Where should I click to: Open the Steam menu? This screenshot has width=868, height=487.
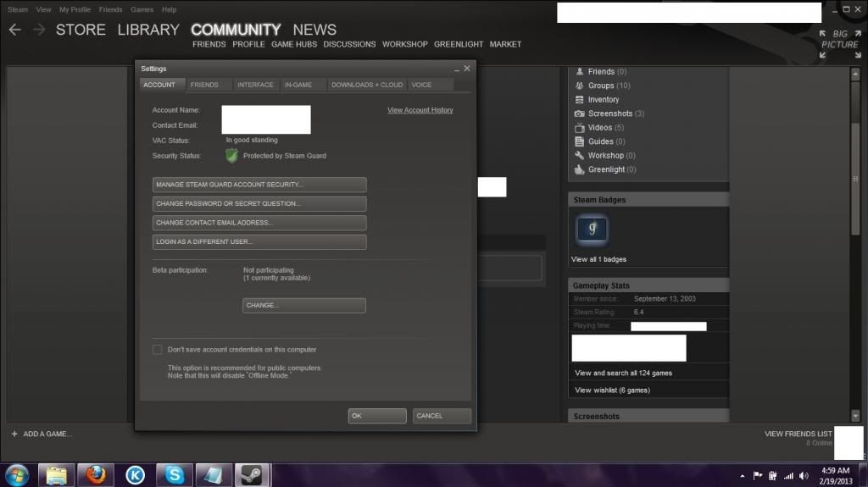click(18, 9)
